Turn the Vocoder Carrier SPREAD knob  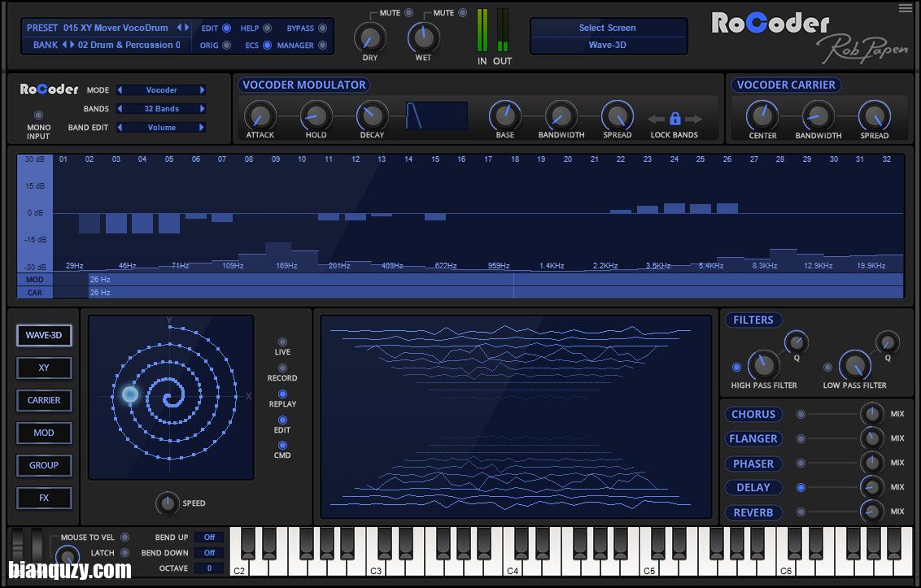[875, 115]
